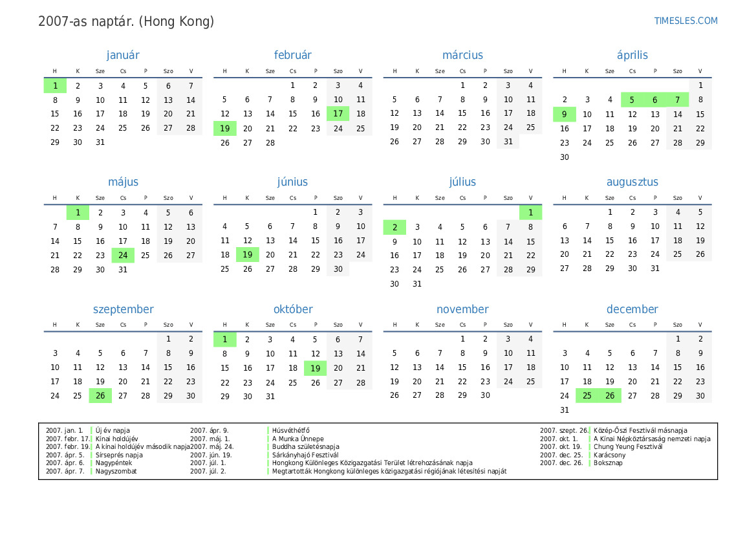Click the 'június' month heading
The image size is (756, 535).
(x=293, y=182)
